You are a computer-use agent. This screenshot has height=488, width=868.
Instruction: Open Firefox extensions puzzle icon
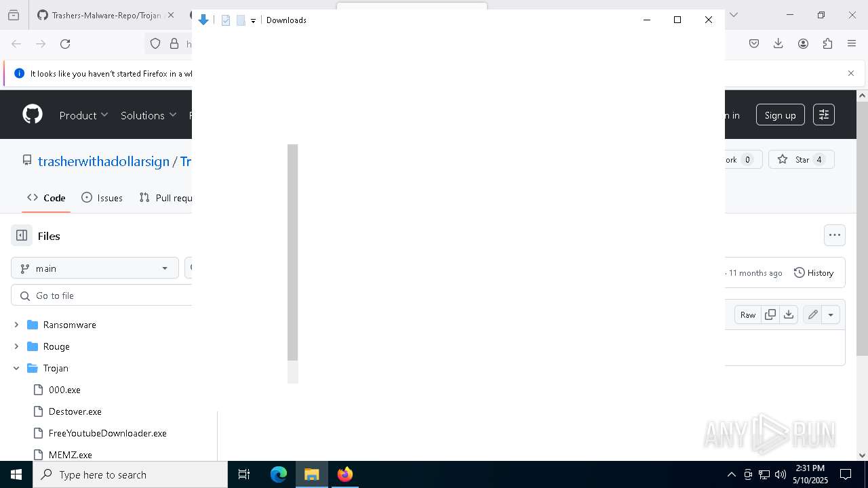pos(827,43)
